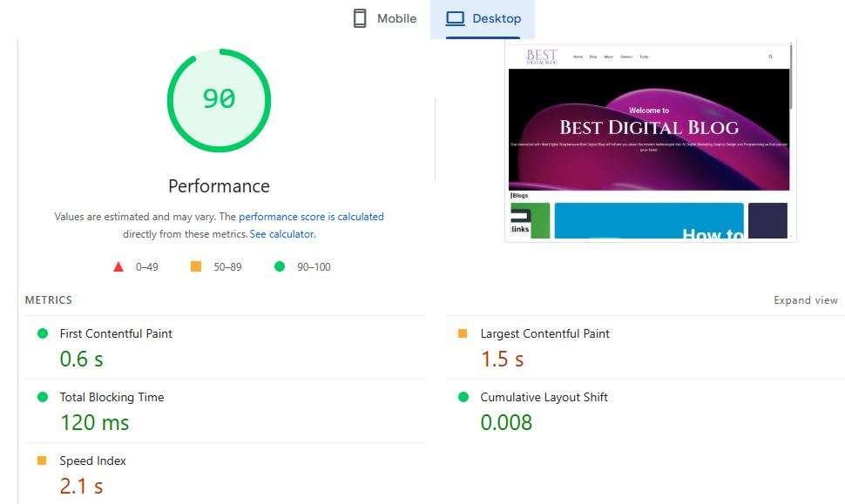The height and width of the screenshot is (504, 845).
Task: Click the Mobile phone icon
Action: (x=360, y=19)
